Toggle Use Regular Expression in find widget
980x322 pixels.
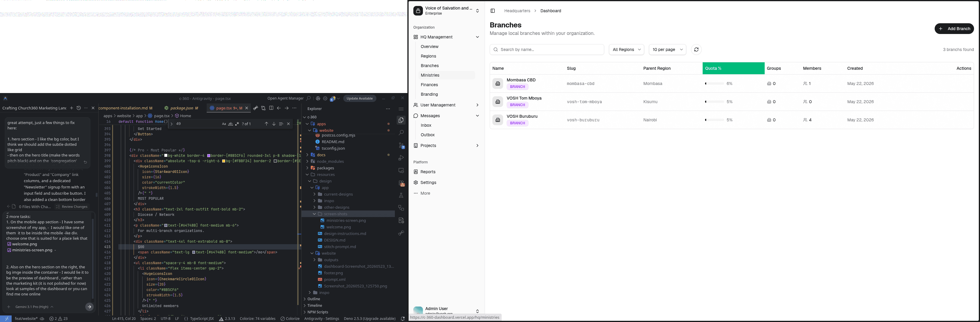[237, 124]
